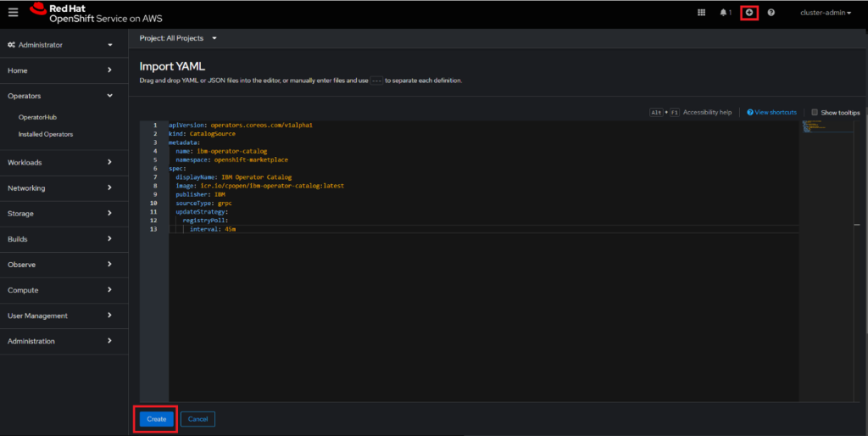Screen dimensions: 868x436
Task: Click the plus import YAML icon
Action: tap(749, 12)
